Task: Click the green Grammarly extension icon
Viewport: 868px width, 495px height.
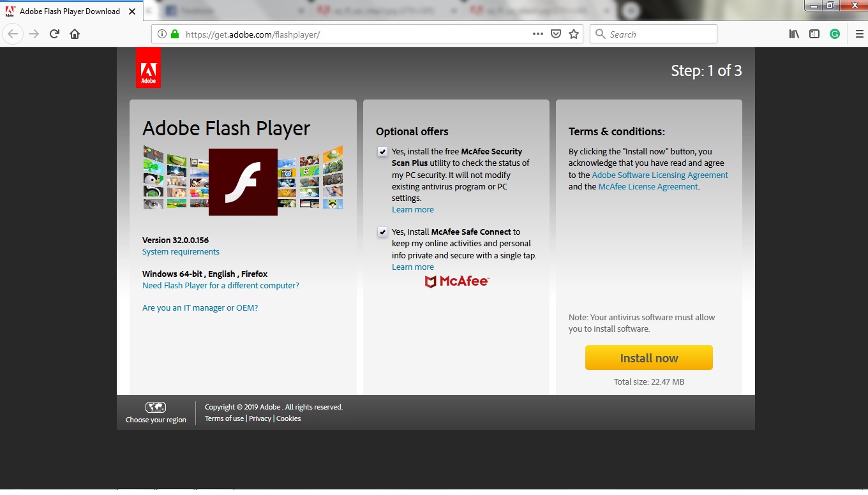Action: tap(835, 34)
